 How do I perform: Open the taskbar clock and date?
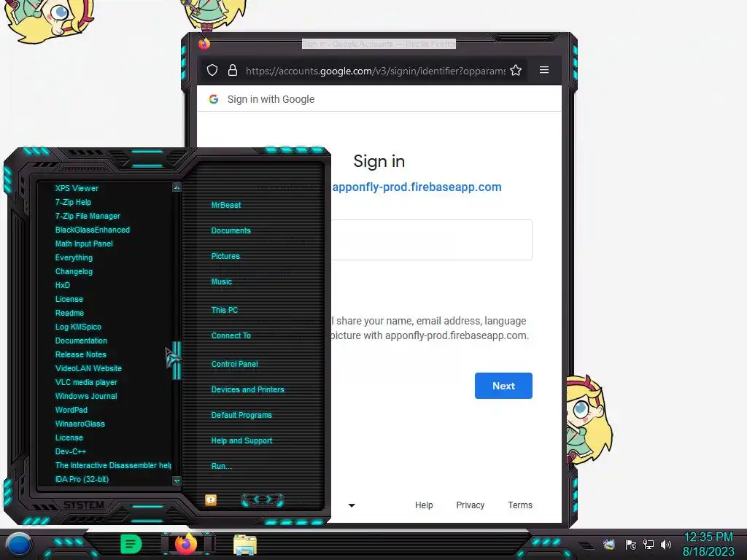[x=708, y=544]
